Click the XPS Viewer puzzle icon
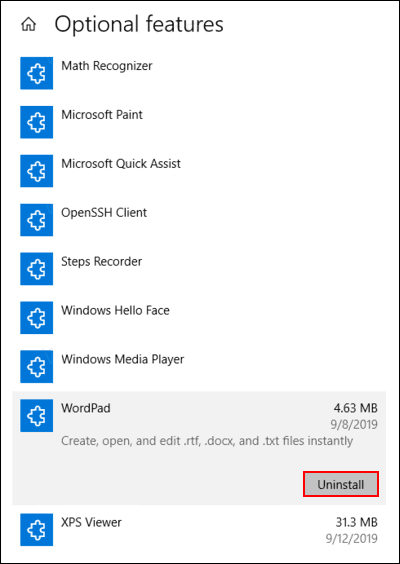This screenshot has height=564, width=400. (x=37, y=529)
